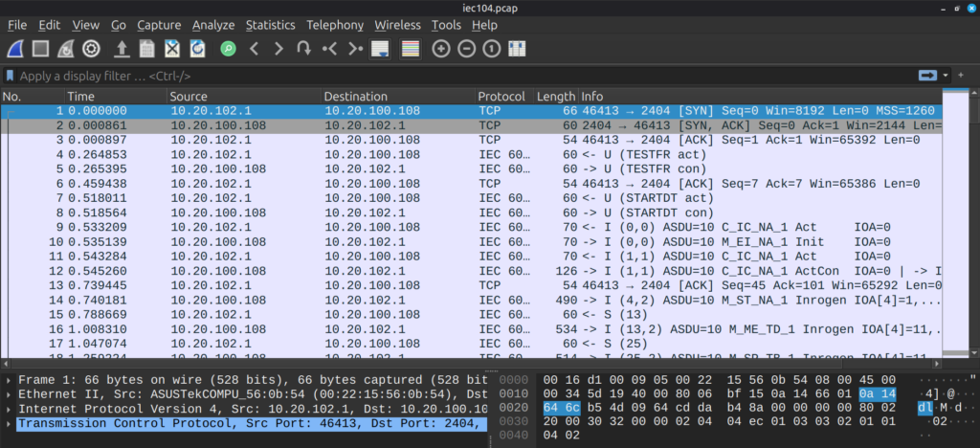Open the Analyze menu
The image size is (980, 448).
(213, 25)
